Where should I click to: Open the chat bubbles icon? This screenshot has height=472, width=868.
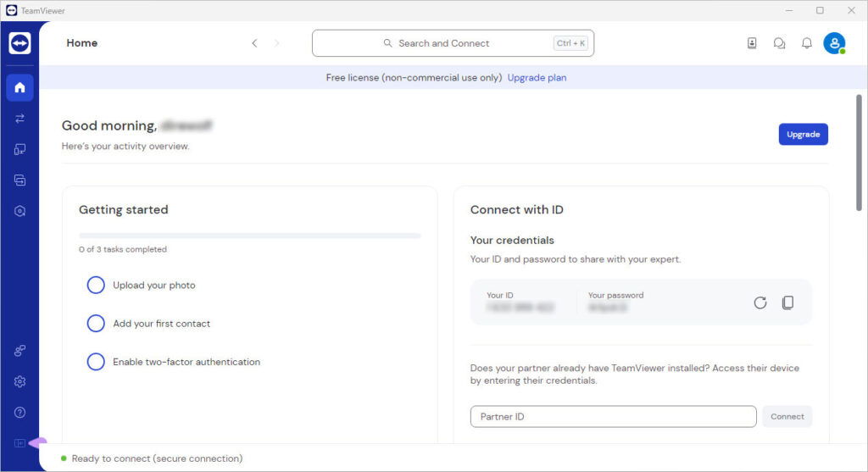tap(780, 43)
